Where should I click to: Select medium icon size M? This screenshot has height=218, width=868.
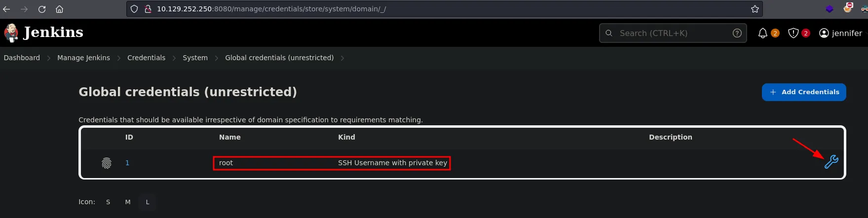[x=128, y=202]
